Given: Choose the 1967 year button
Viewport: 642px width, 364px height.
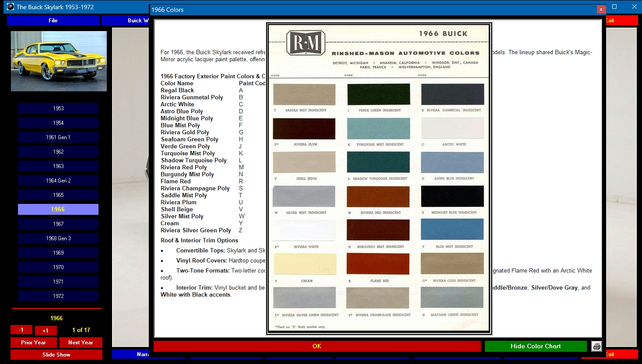Looking at the screenshot, I should (x=58, y=224).
